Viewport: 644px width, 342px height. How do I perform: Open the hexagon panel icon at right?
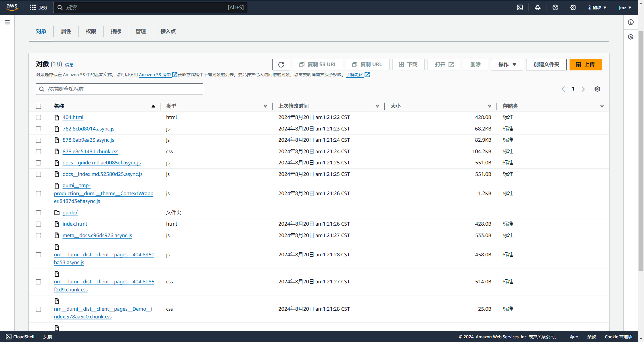coord(631,37)
